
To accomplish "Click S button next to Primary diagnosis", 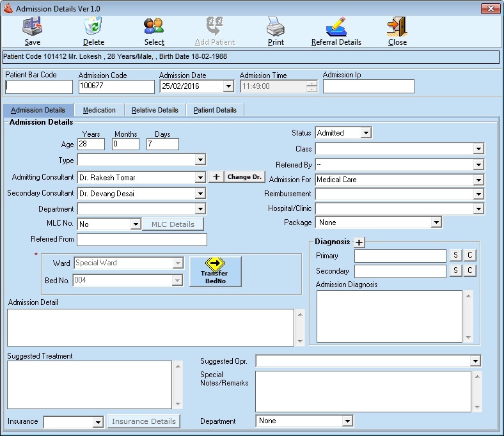I will coord(455,256).
